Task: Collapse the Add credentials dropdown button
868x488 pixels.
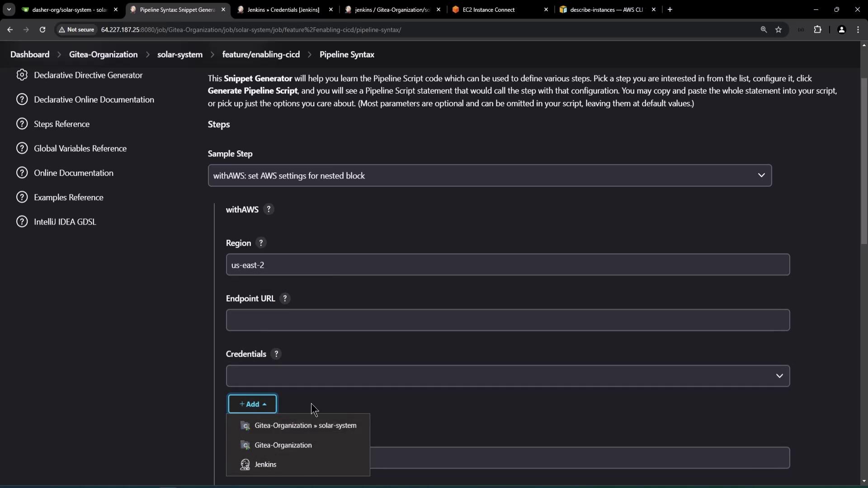Action: pos(252,404)
